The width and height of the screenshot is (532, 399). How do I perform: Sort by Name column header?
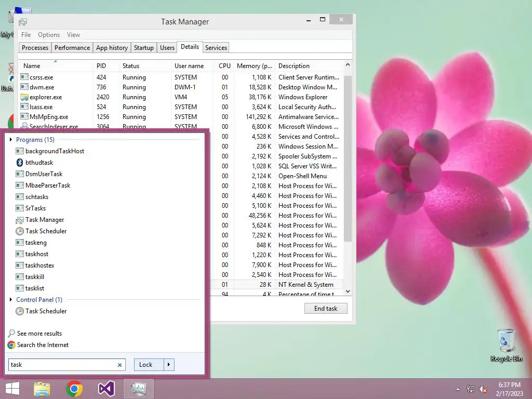tap(55, 66)
